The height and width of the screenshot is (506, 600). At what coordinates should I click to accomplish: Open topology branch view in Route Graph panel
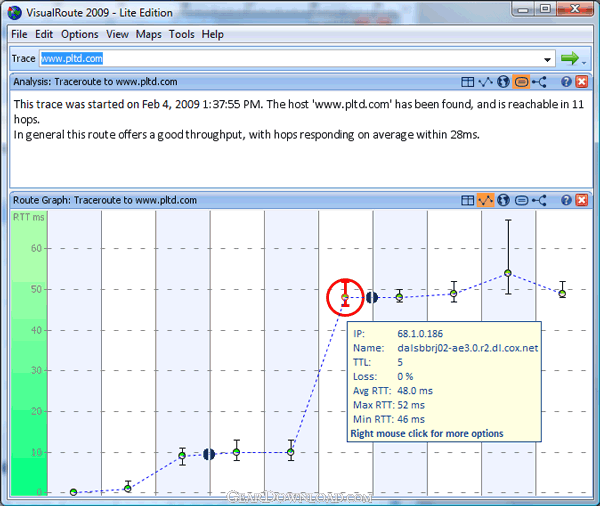pos(540,200)
